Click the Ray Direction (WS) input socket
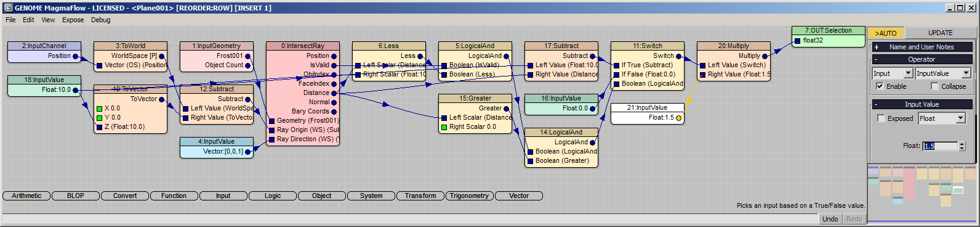 point(271,139)
